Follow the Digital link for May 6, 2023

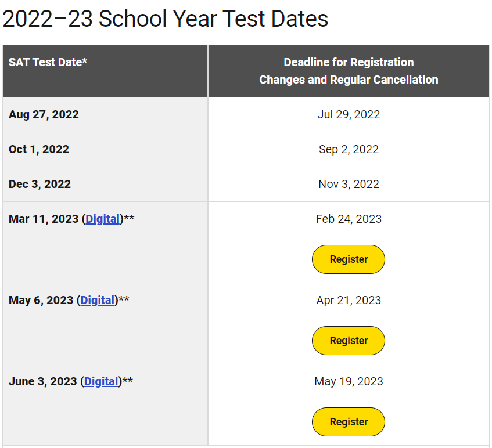pos(98,300)
